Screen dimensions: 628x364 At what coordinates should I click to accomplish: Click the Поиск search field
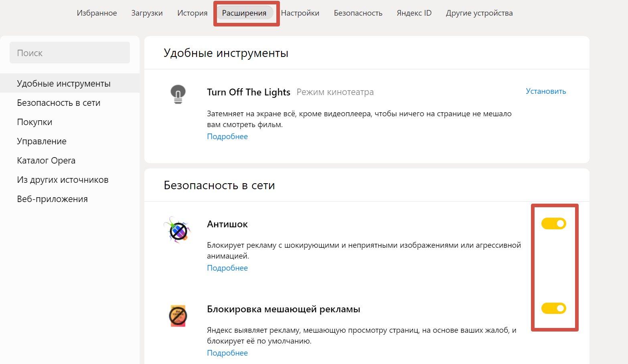point(70,53)
